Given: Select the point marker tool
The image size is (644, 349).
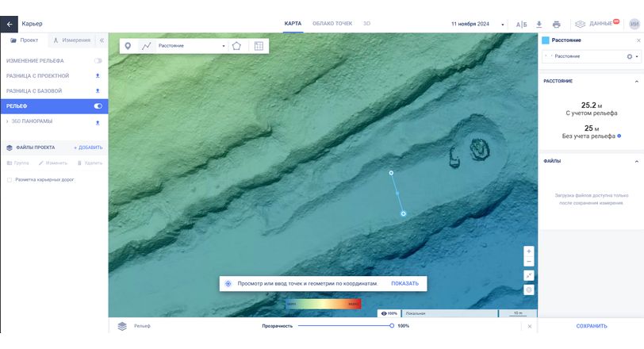Looking at the screenshot, I should [128, 46].
